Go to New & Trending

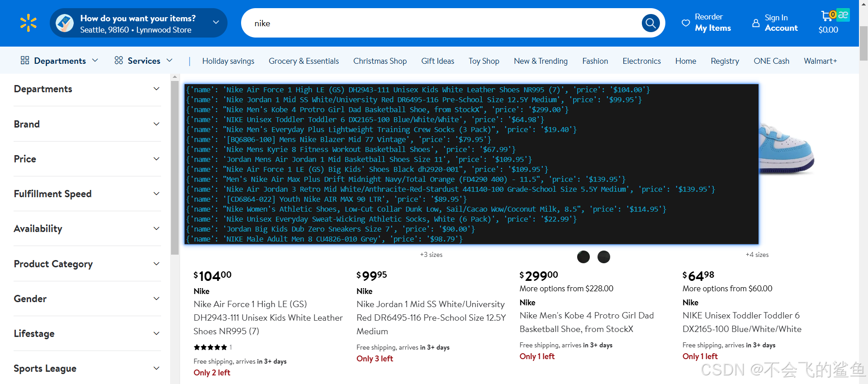pos(541,61)
